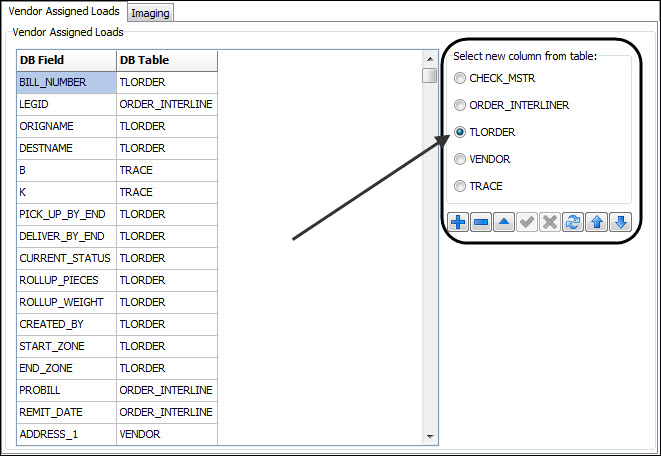Select the CURRENT_STATUS field cell
Image resolution: width=661 pixels, height=456 pixels.
tap(67, 258)
